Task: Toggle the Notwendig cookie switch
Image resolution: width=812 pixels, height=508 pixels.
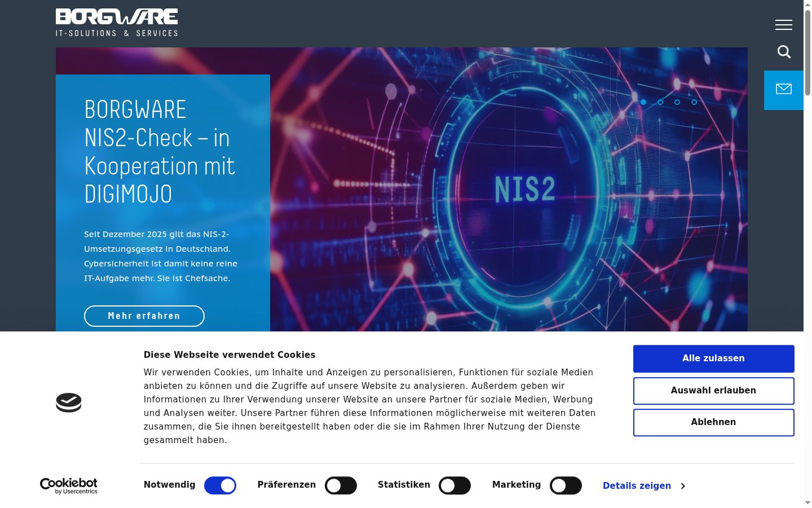Action: (220, 485)
